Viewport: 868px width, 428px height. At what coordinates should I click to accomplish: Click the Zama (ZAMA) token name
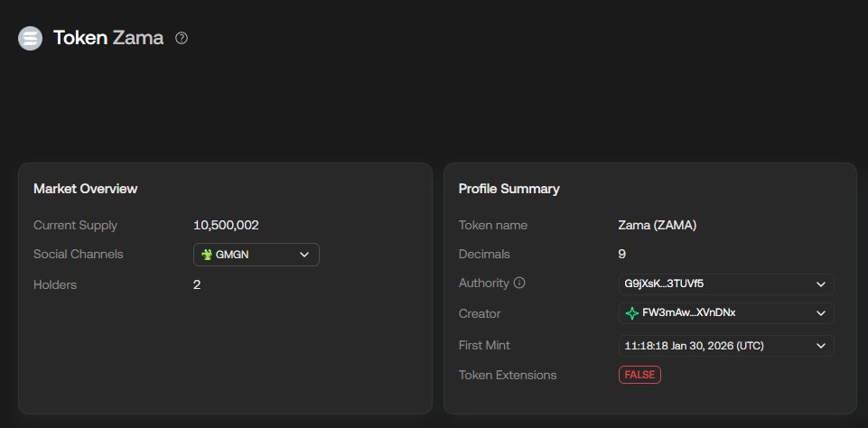tap(657, 225)
